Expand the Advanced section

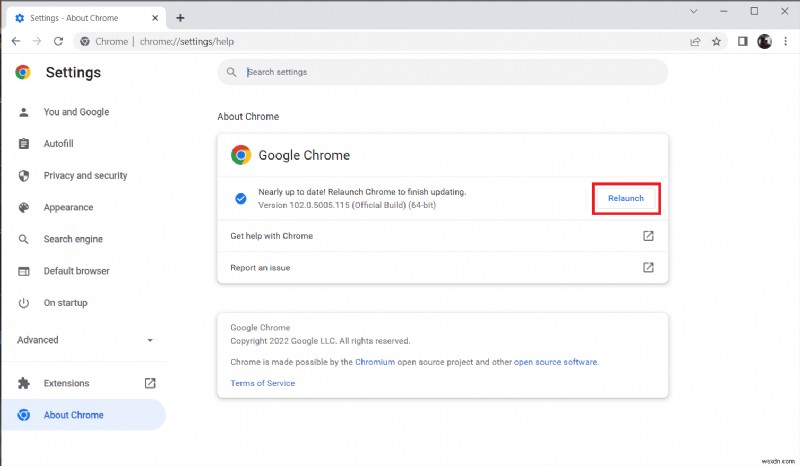click(83, 340)
